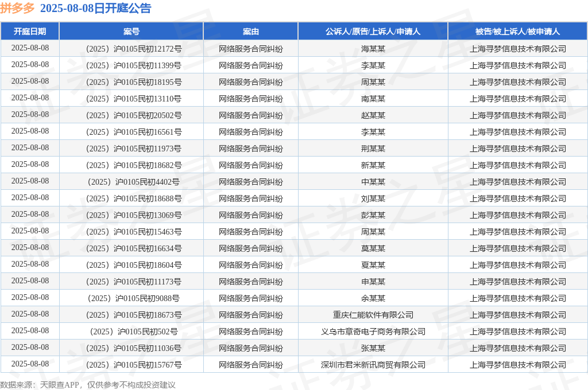Screen dimensions: 588x390
Task: Click plaintiff name 夏某某
Action: [x=373, y=265]
